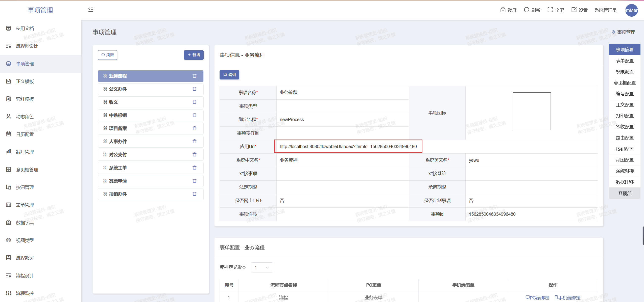Select 系统工单 in the item list
Screen dimensions: 644x302
click(151, 168)
